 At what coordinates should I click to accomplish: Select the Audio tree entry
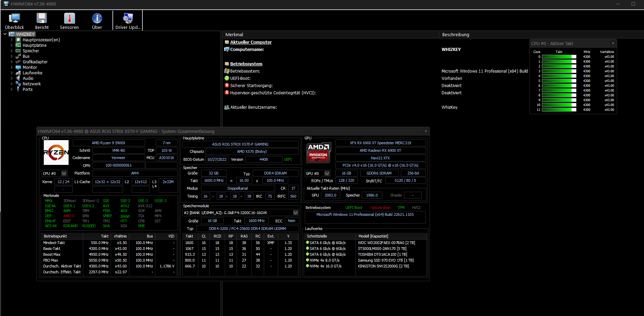click(x=28, y=78)
